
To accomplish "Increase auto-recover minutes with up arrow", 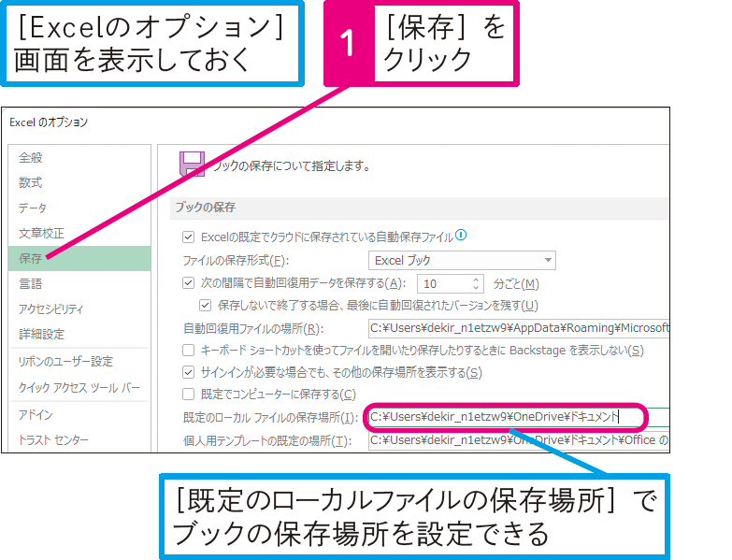I will pyautogui.click(x=476, y=280).
